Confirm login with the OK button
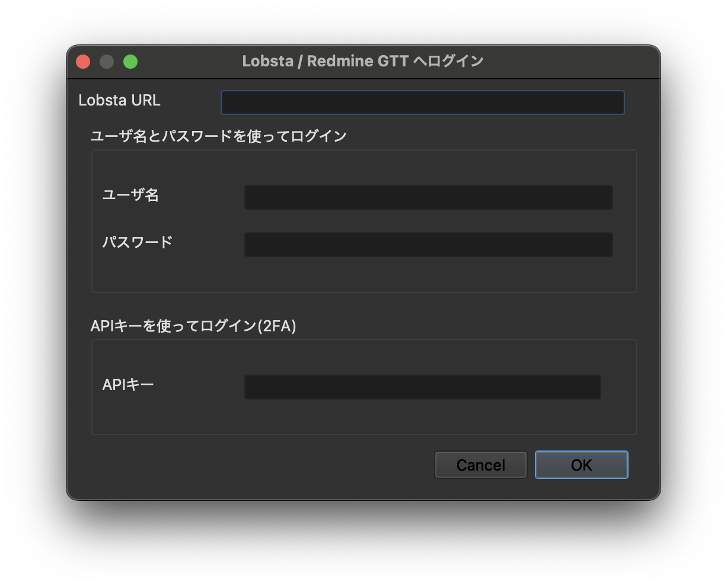The width and height of the screenshot is (727, 588). pyautogui.click(x=581, y=465)
